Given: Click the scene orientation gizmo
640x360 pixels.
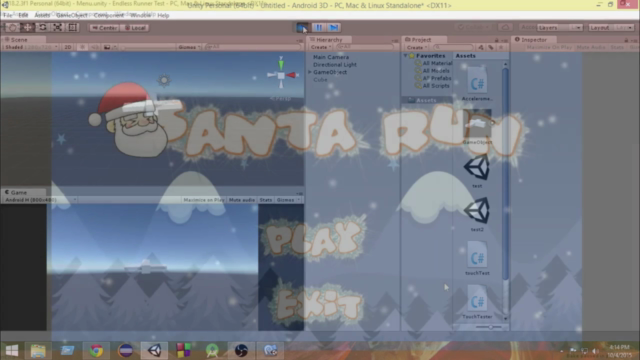Looking at the screenshot, I should pos(281,75).
